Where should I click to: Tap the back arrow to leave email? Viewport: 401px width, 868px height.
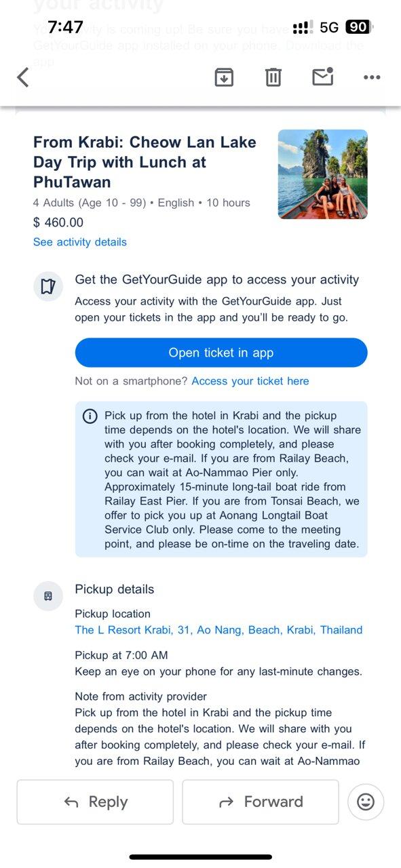click(23, 77)
